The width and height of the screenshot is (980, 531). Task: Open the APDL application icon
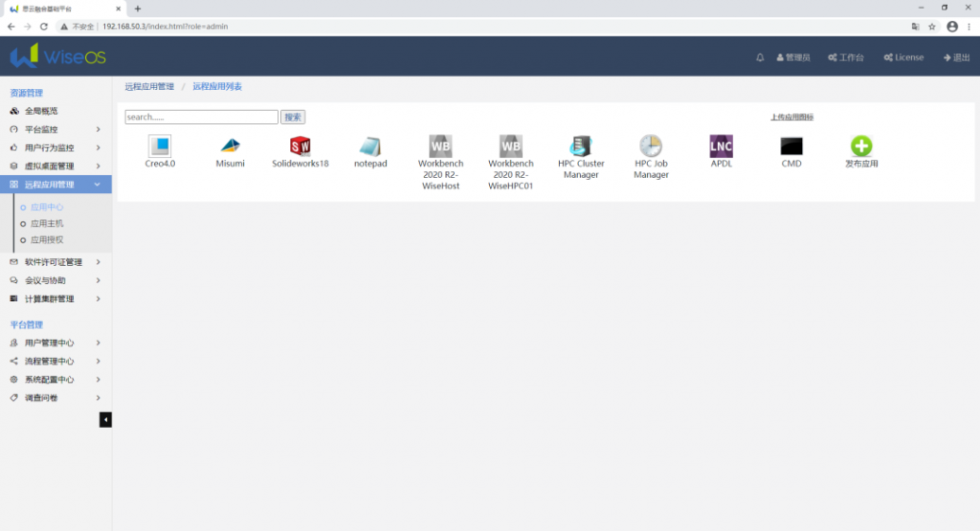coord(721,146)
